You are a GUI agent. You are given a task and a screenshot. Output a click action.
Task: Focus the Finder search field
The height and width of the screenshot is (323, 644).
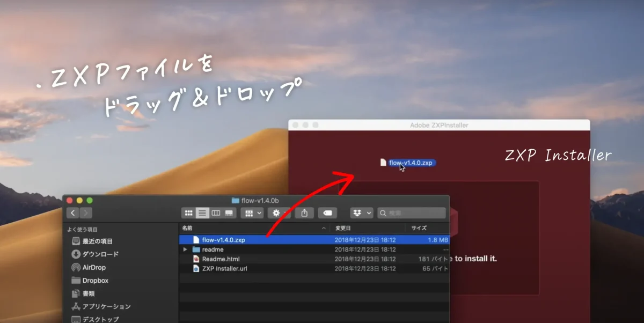(x=412, y=213)
